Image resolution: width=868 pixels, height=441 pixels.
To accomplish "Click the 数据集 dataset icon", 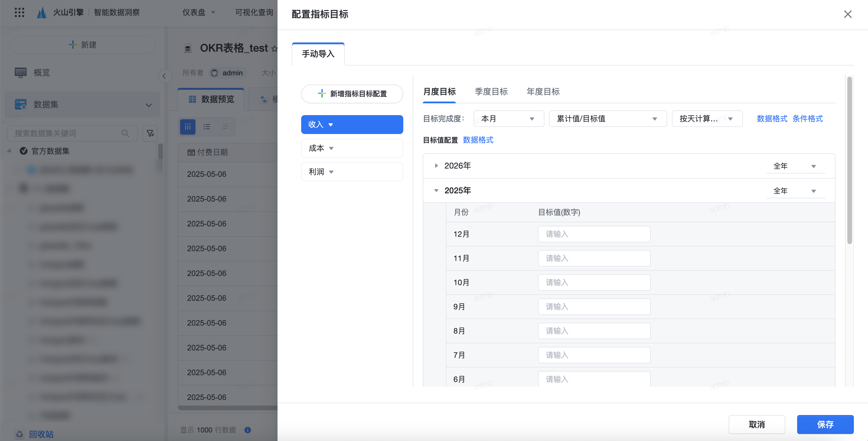I will click(21, 104).
